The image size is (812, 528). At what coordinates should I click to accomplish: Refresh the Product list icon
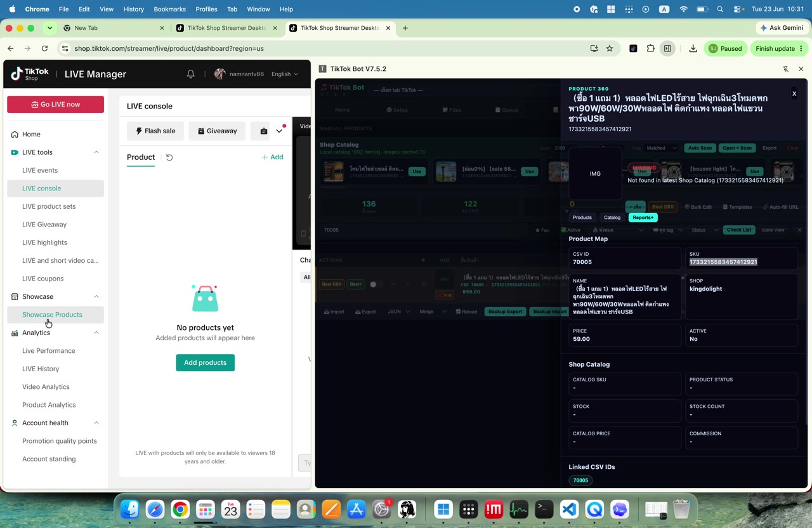tap(169, 157)
